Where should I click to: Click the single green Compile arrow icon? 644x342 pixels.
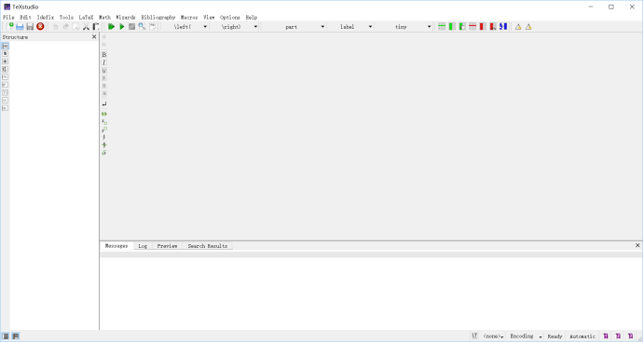(x=121, y=27)
